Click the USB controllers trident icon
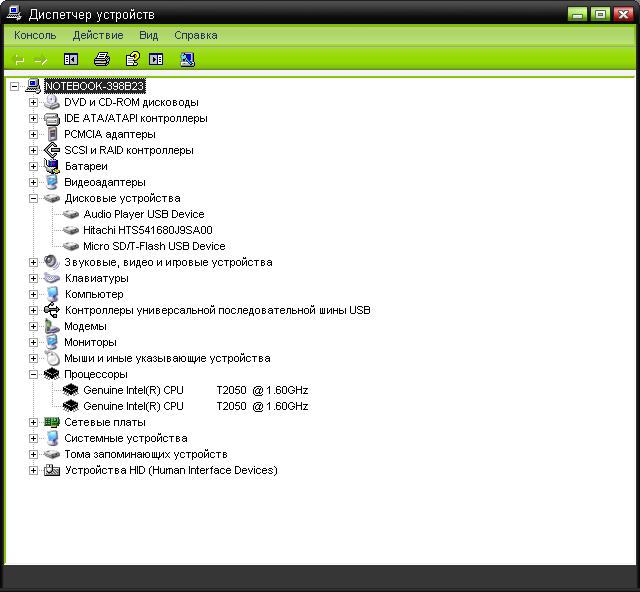Viewport: 640px width, 592px height. (x=52, y=310)
